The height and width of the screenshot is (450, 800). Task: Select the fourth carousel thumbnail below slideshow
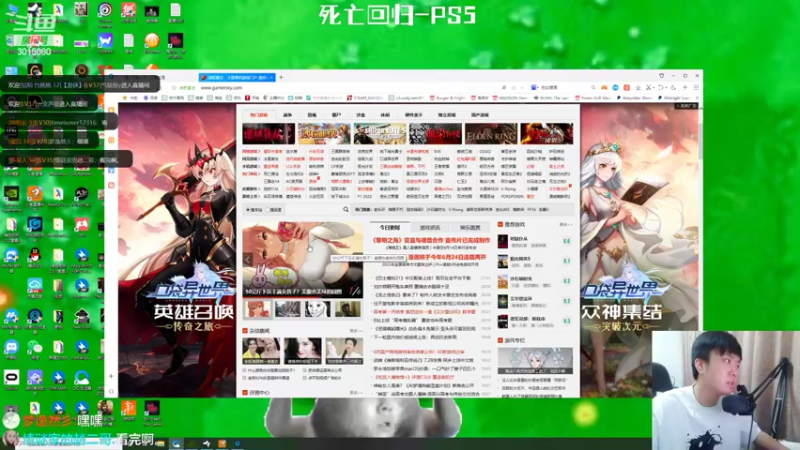point(347,309)
